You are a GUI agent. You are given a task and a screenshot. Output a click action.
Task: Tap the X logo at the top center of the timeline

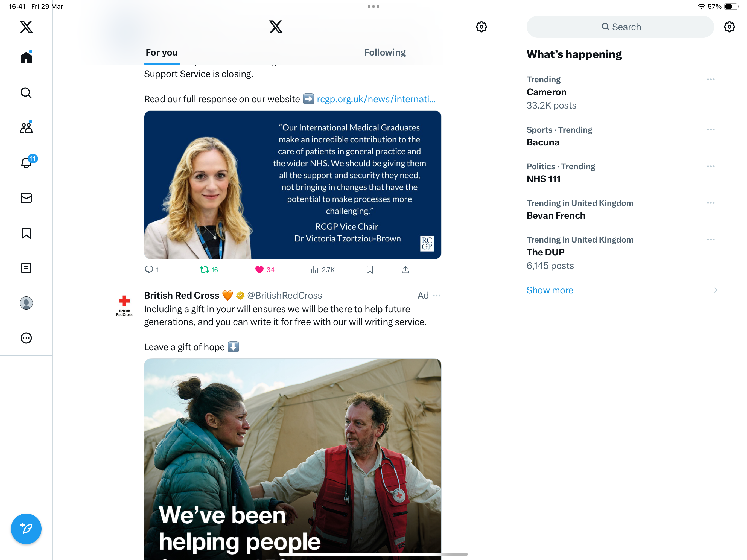tap(276, 27)
